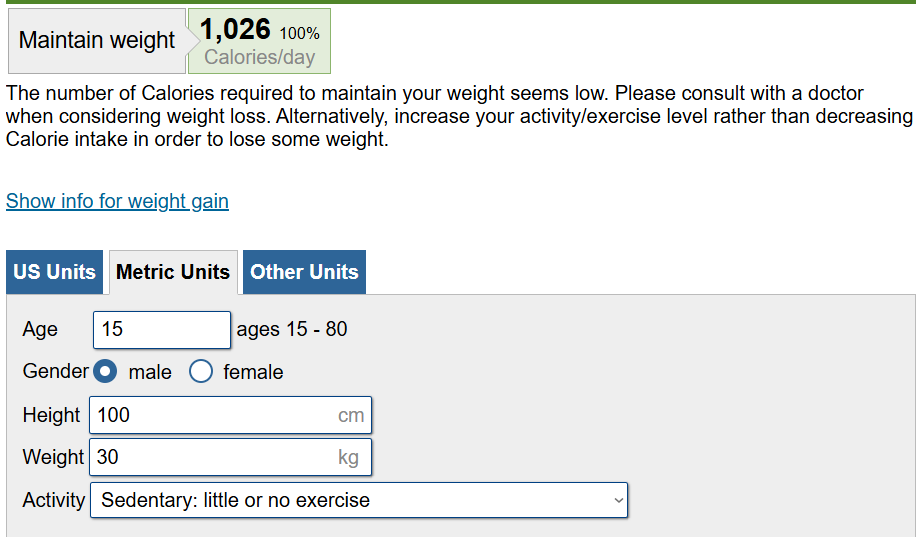Click the "Activity" field label
This screenshot has width=922, height=537.
tap(54, 500)
